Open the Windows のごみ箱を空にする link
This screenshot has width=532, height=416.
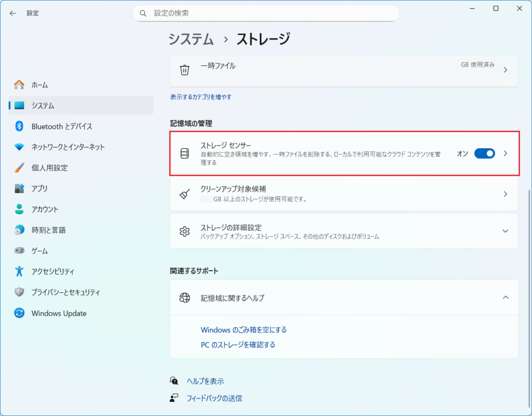click(244, 330)
